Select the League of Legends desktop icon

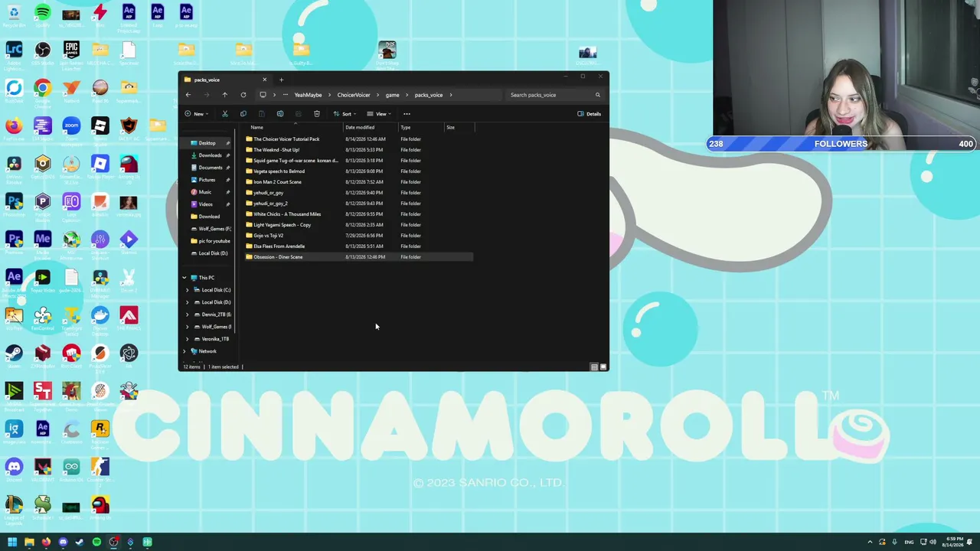14,509
